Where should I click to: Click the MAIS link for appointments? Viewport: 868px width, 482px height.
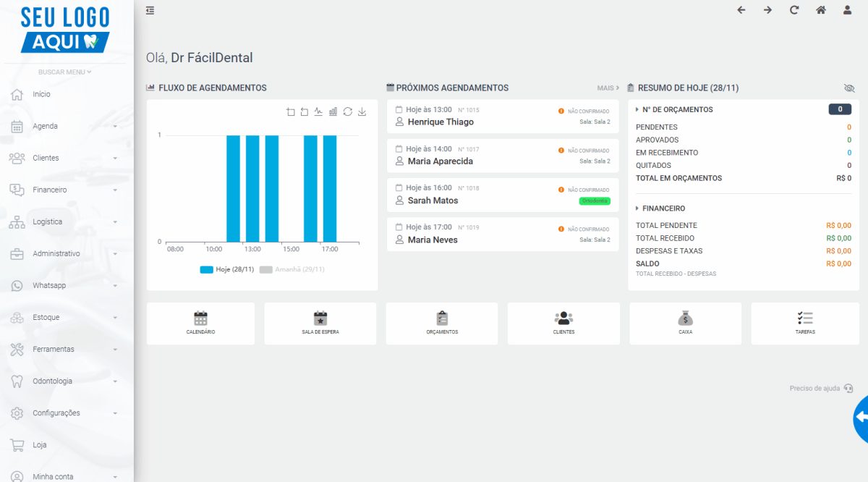[608, 88]
